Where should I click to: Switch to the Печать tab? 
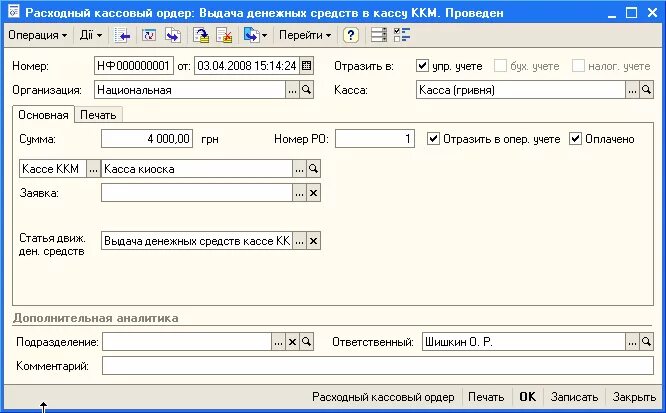pyautogui.click(x=98, y=115)
